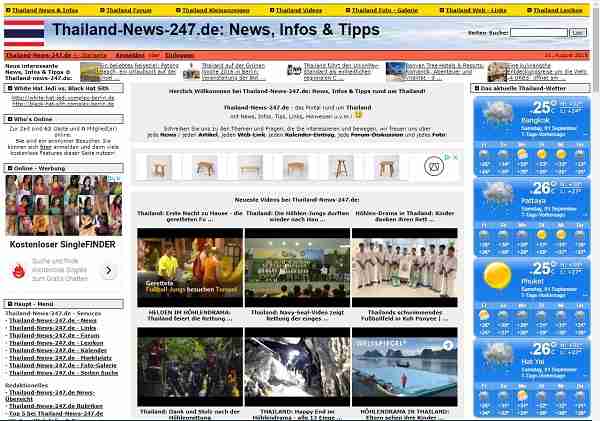Image resolution: width=600 pixels, height=421 pixels.
Task: Click the Who's Online block header icon
Action: [10, 119]
